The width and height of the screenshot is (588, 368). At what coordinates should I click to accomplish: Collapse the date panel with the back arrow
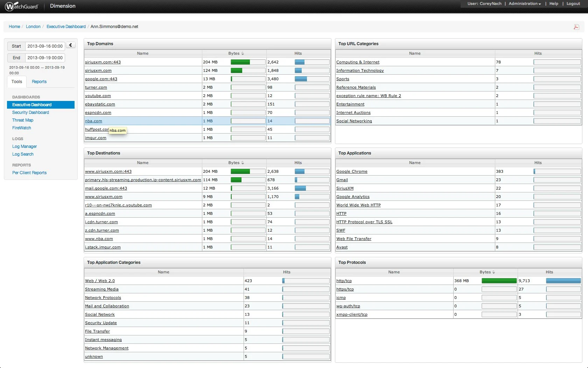point(71,45)
